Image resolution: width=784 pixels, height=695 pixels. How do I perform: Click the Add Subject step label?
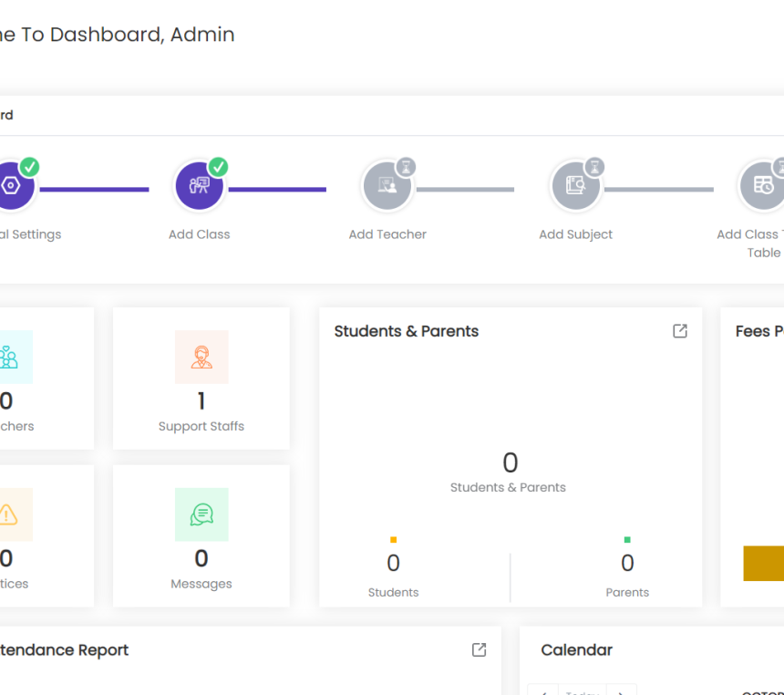(x=575, y=234)
